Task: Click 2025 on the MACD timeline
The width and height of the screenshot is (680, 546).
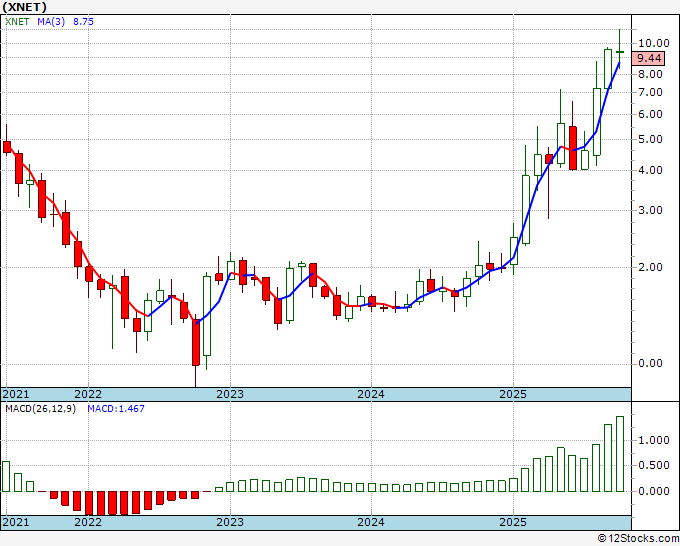Action: point(513,522)
